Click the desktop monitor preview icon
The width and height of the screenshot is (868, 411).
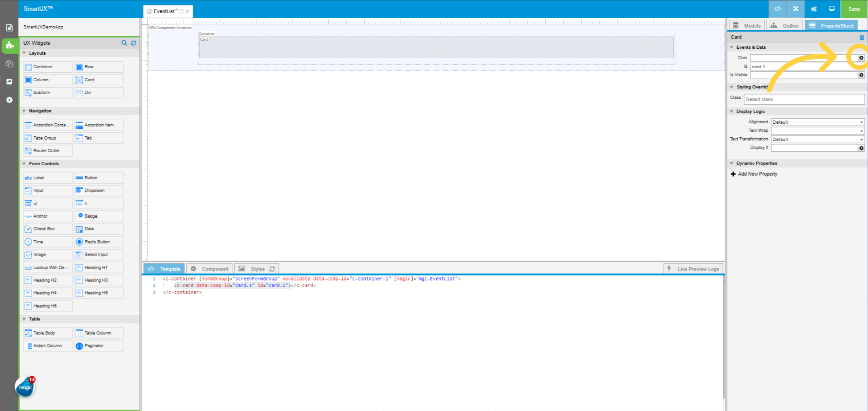tap(832, 9)
